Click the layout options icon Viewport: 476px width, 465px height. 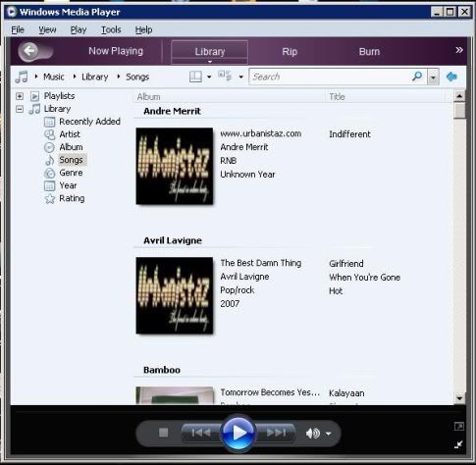click(195, 77)
